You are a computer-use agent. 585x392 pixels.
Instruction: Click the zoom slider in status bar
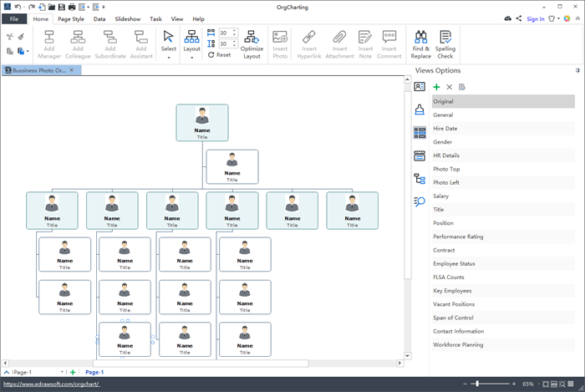[477, 384]
